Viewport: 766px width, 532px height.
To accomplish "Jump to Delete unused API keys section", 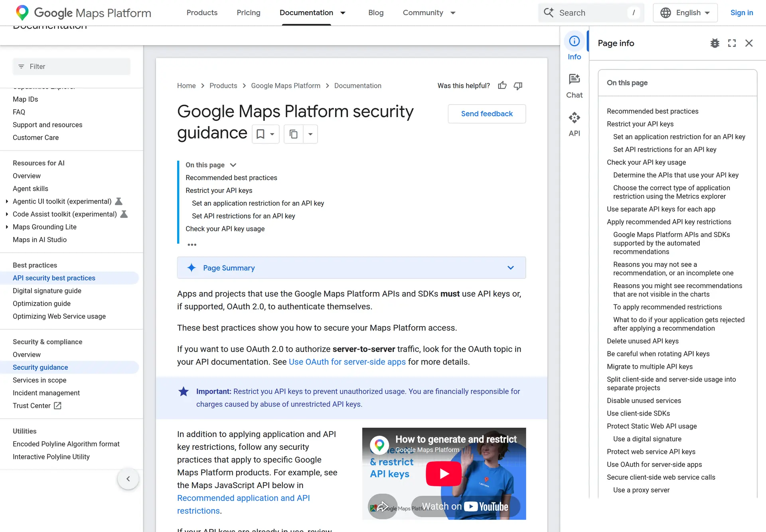I will tap(643, 341).
